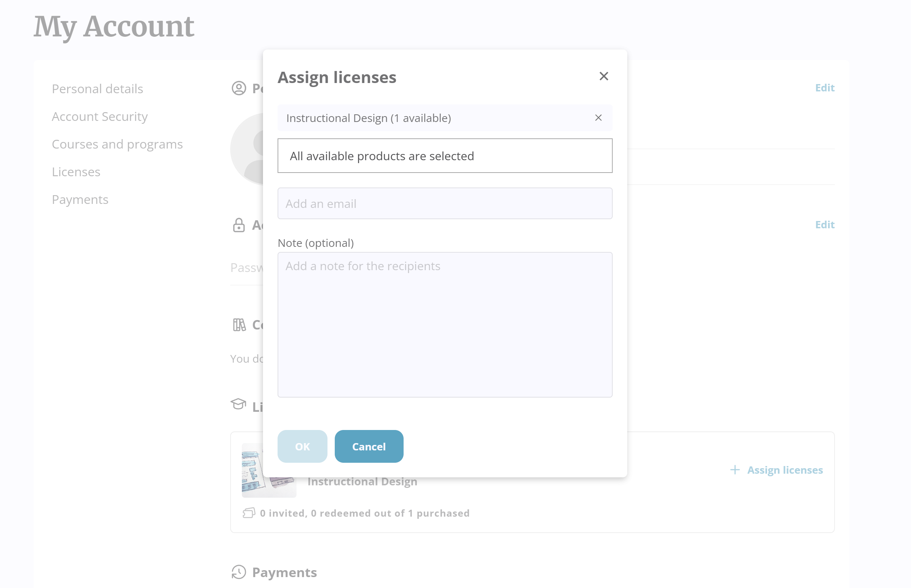Click the courses books icon
911x588 pixels.
pos(239,325)
